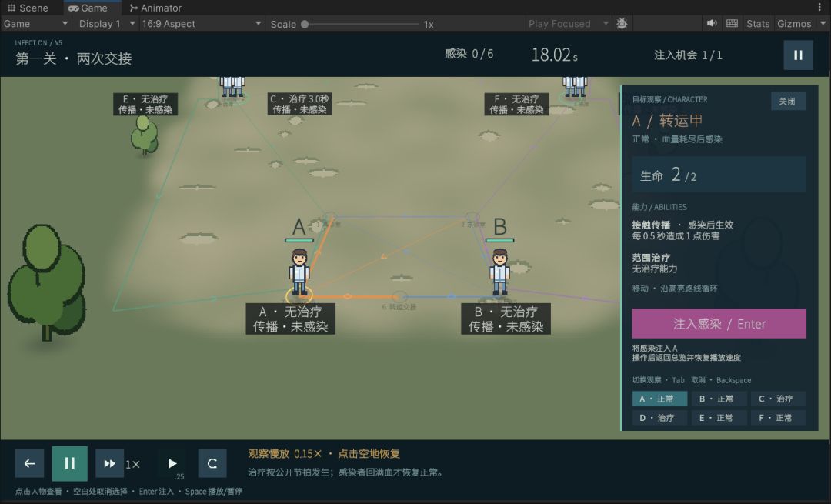Toggle the Stats overlay
This screenshot has height=504, width=831.
[x=758, y=23]
